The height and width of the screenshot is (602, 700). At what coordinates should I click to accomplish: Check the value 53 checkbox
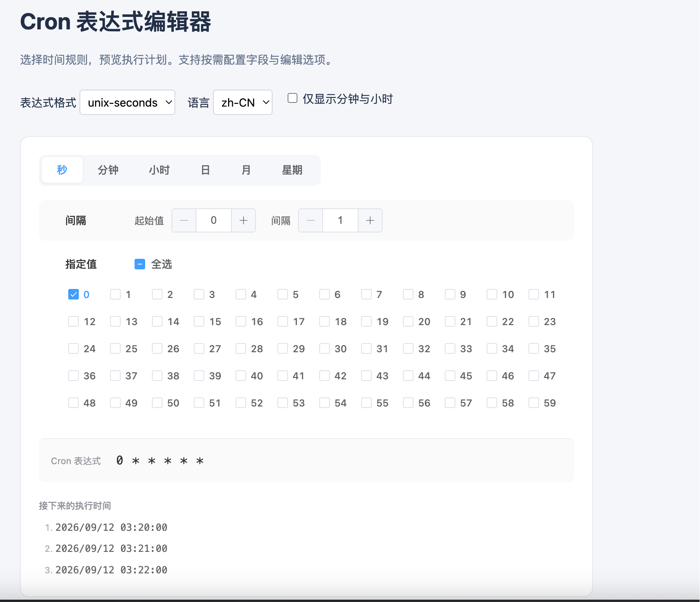(283, 403)
